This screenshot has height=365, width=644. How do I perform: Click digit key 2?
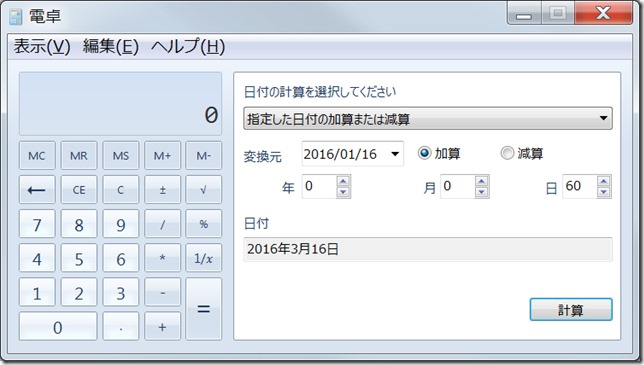79,292
